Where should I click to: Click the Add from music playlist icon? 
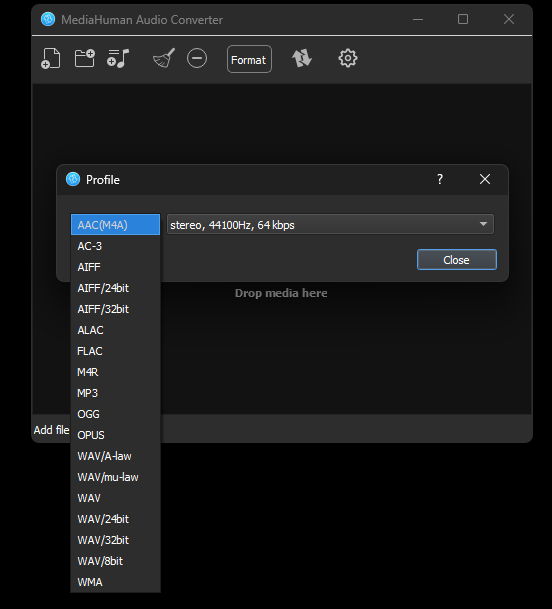118,59
